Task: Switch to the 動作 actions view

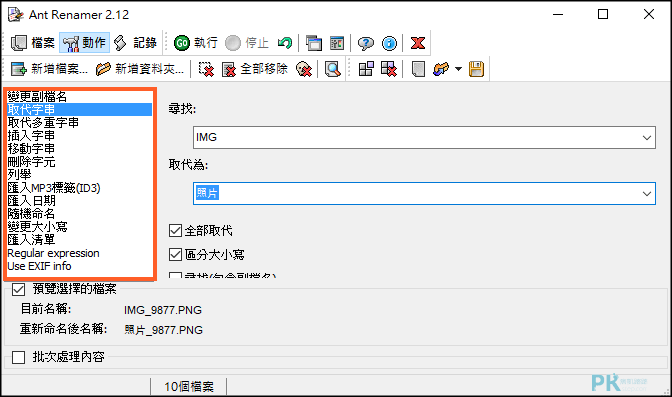Action: point(84,43)
